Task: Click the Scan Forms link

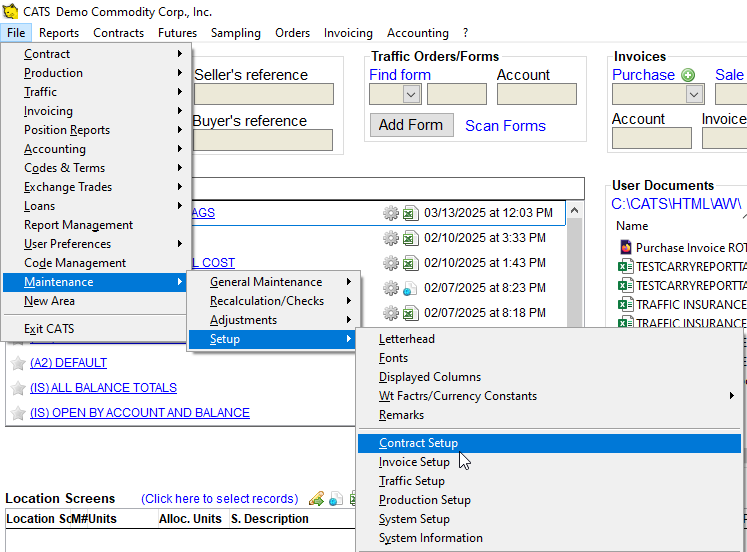Action: tap(505, 126)
